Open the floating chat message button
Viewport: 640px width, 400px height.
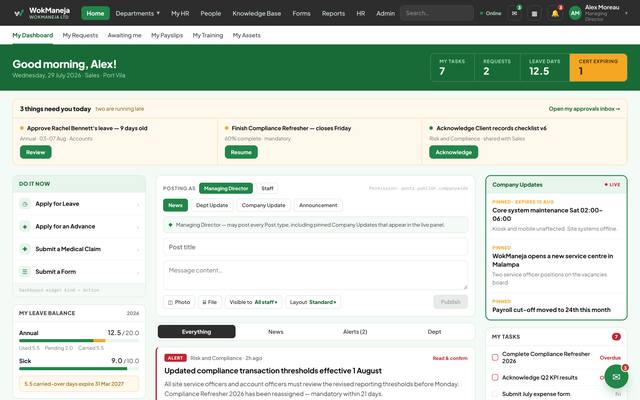coord(616,376)
